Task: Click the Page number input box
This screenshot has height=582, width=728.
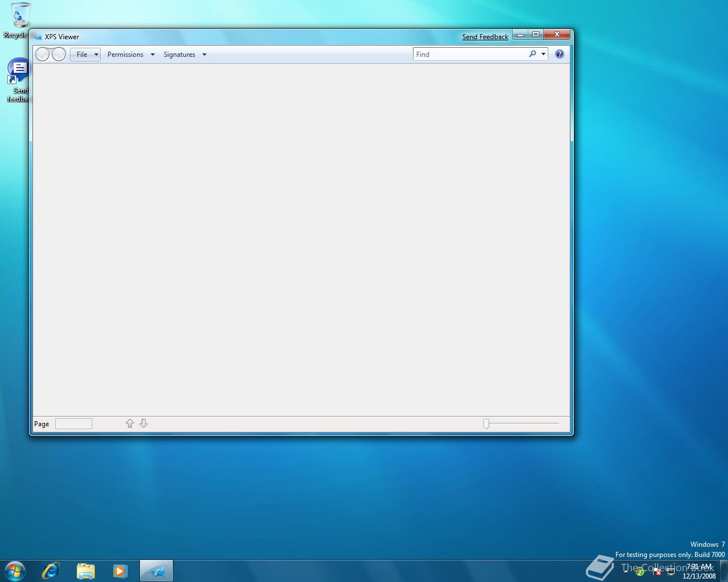Action: tap(73, 424)
